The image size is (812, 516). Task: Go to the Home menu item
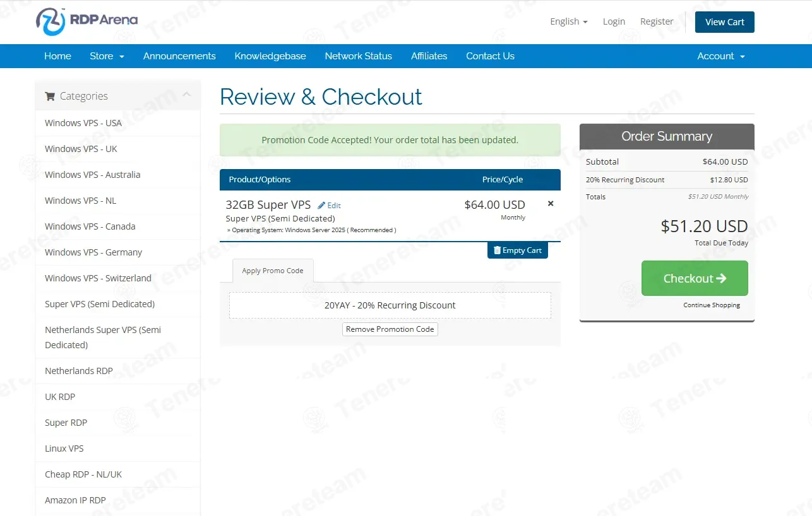coord(57,56)
